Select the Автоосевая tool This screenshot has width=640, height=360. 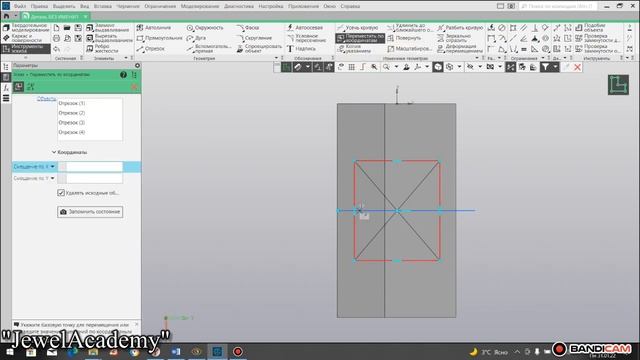tap(305, 27)
